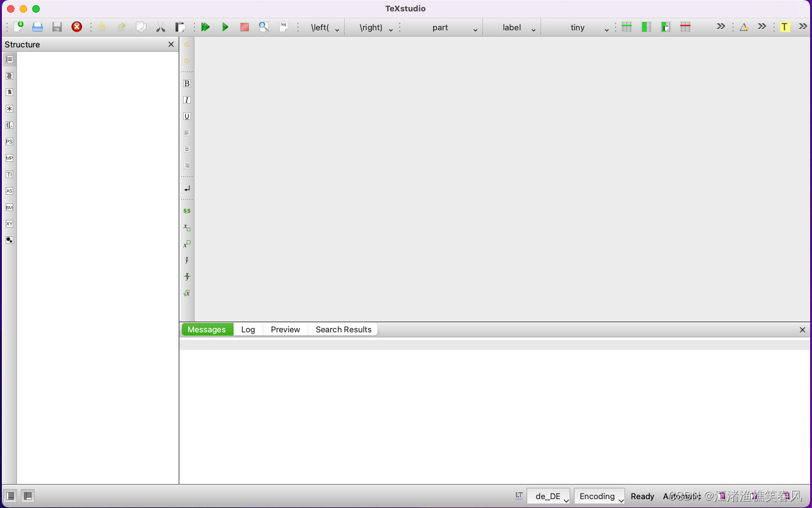
Task: Toggle bold formatting in the math toolbar
Action: pyautogui.click(x=187, y=83)
